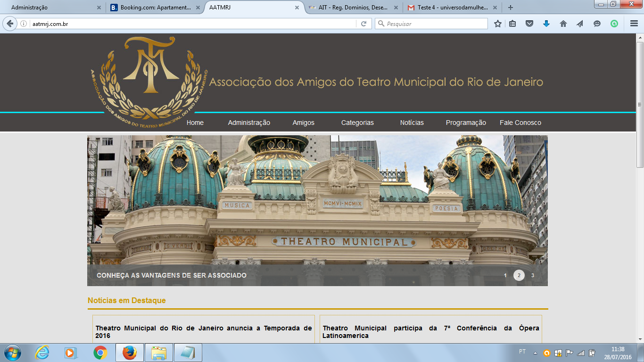Open the smiley chat icon in the toolbar
Screen dimensions: 644x362
597,24
